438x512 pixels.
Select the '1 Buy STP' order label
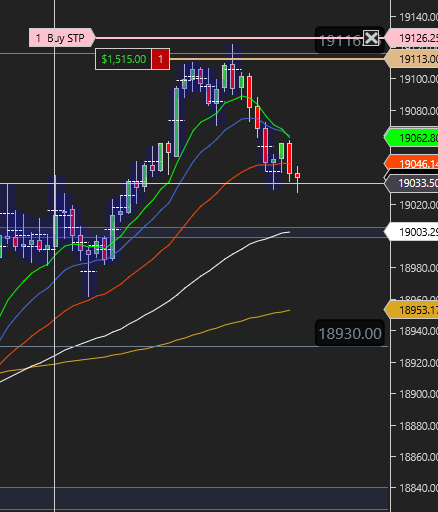(62, 38)
